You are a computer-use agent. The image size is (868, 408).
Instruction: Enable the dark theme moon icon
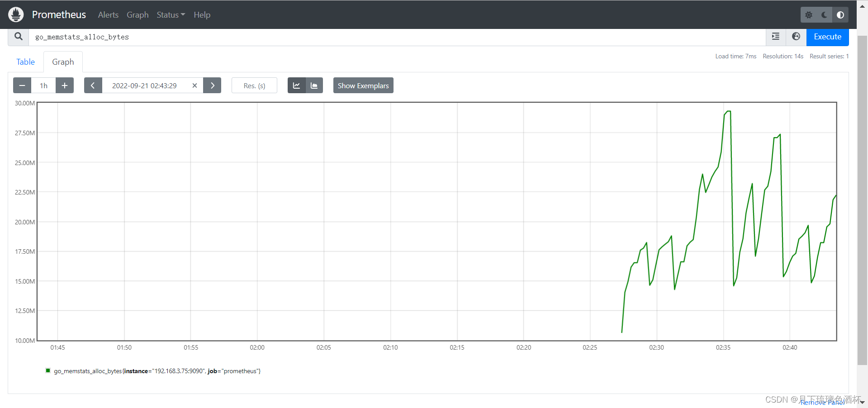pyautogui.click(x=825, y=15)
